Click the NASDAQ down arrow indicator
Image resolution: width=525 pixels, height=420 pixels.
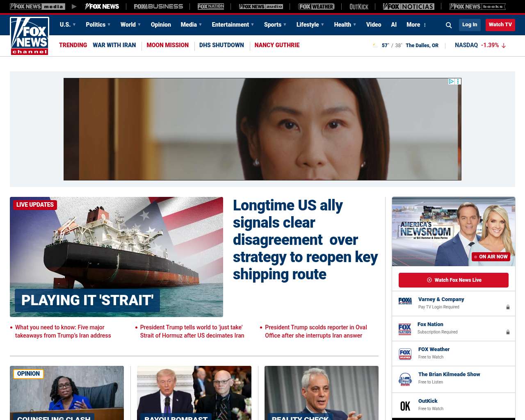click(x=504, y=46)
